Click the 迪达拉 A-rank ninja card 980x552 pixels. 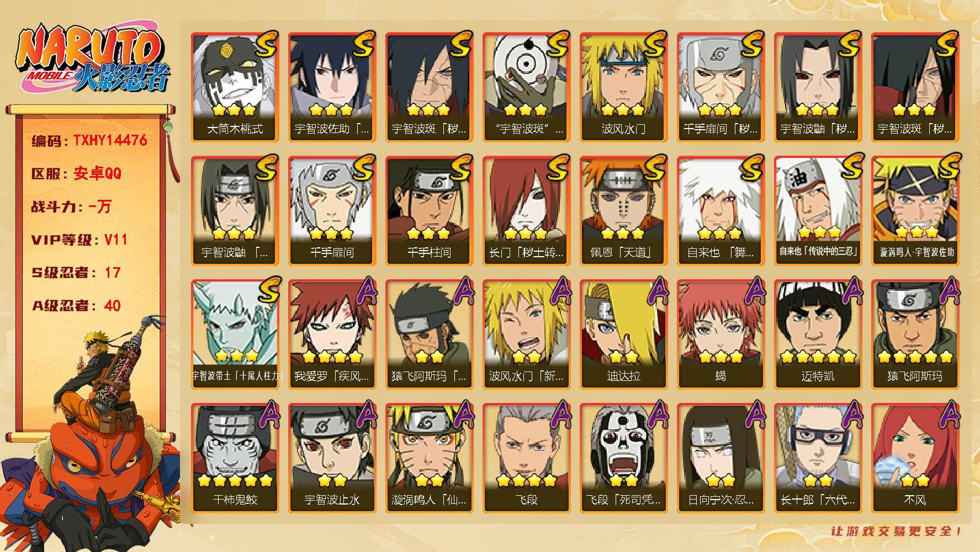point(623,334)
